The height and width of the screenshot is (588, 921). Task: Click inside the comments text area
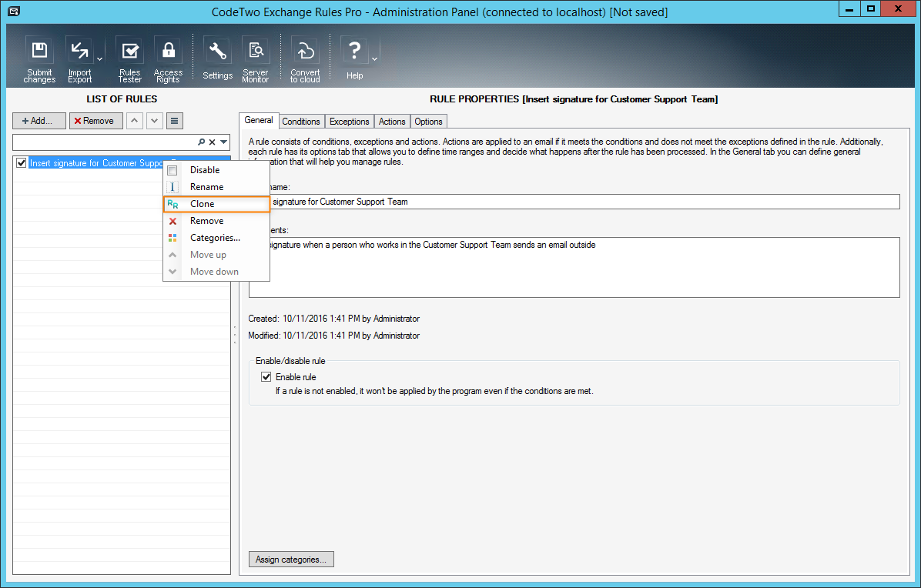[574, 267]
